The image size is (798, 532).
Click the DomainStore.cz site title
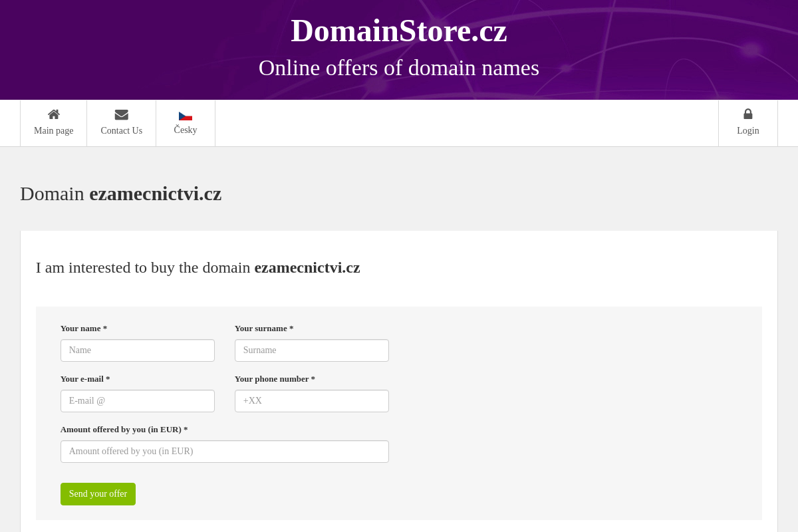[398, 31]
